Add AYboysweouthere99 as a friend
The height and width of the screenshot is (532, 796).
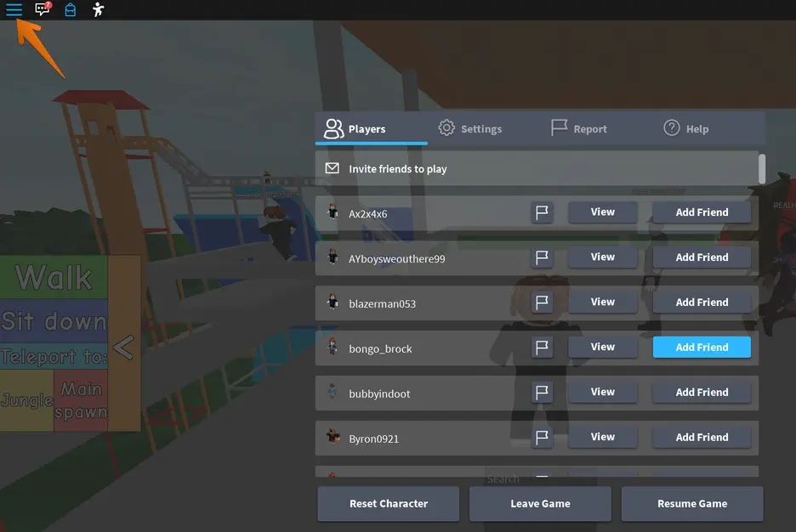tap(702, 258)
